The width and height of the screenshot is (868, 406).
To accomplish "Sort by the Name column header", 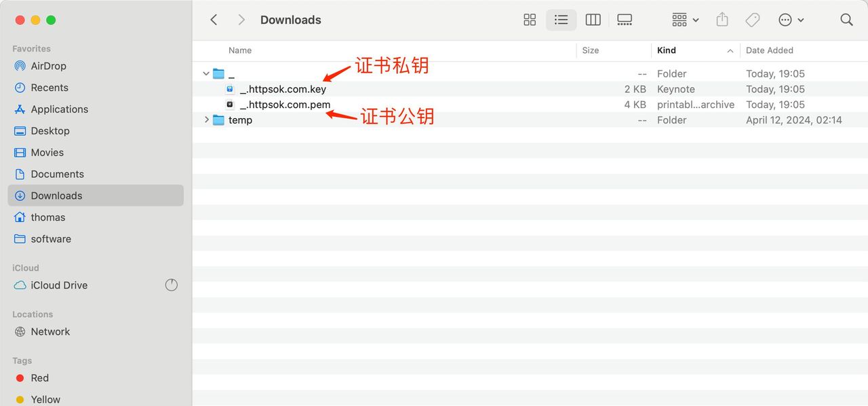I will point(240,50).
